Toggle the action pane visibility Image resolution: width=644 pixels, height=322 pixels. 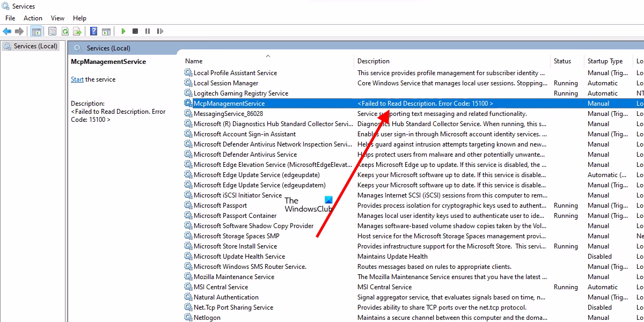coord(105,31)
